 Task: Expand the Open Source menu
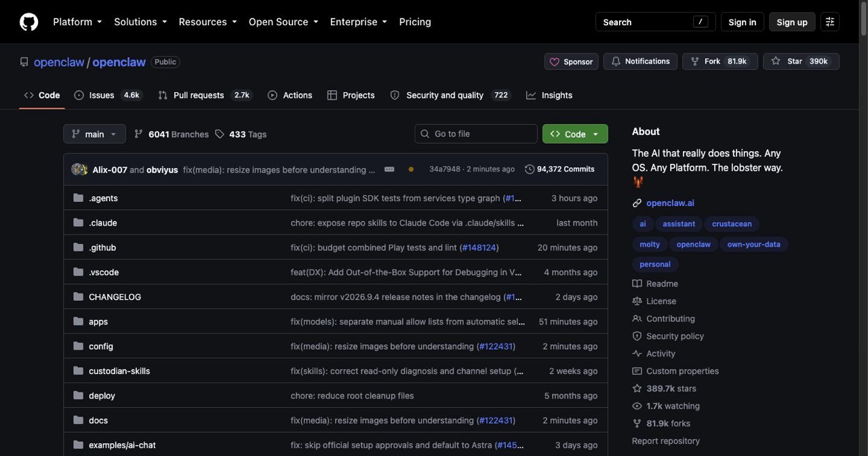[x=283, y=22]
